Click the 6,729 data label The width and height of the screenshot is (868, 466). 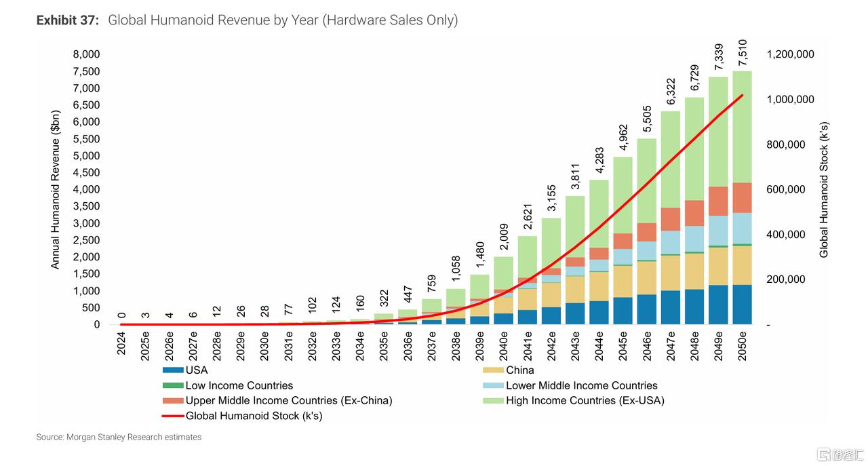[695, 78]
